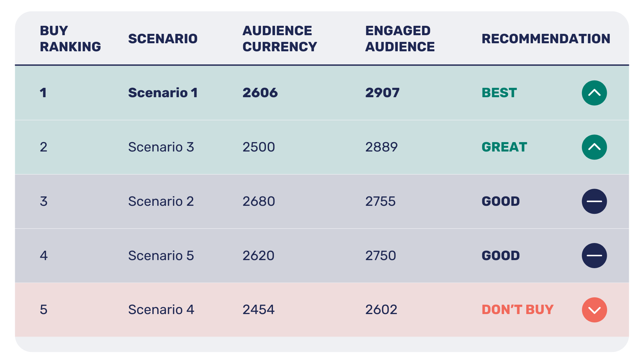Click the red DON'T BUY label
Screen dimensions: 644x362
(517, 310)
